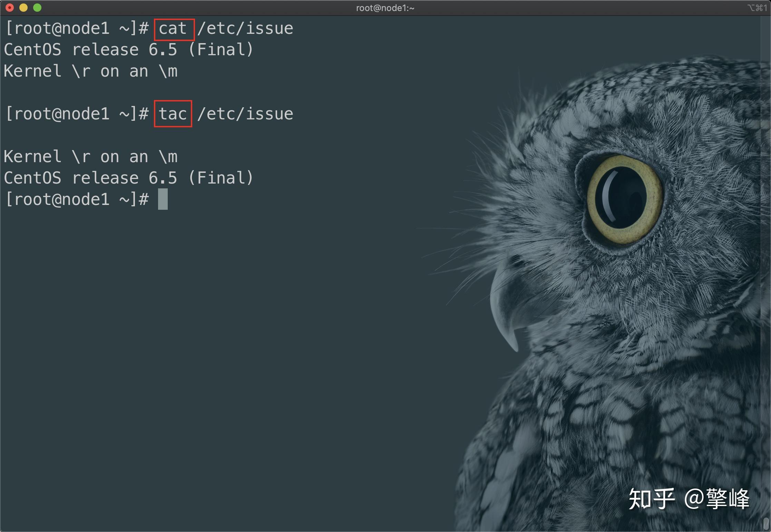Image resolution: width=771 pixels, height=532 pixels.
Task: Click the first CentOS release 6.5 line
Action: pos(128,50)
